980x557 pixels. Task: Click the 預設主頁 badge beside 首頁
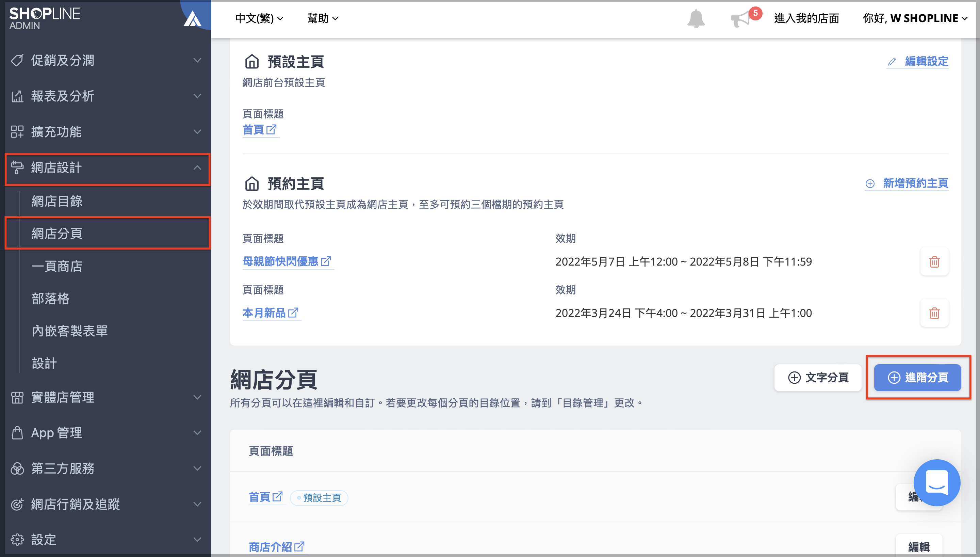coord(319,498)
